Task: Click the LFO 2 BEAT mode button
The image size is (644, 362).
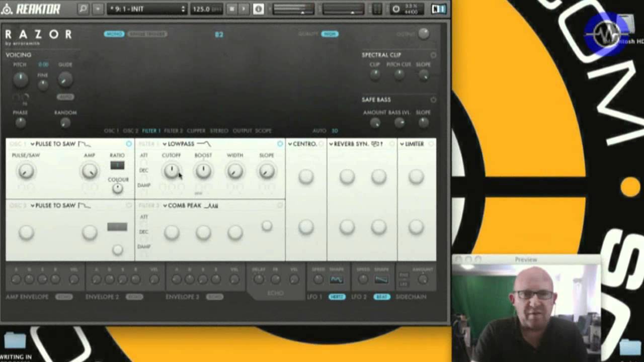Action: [x=382, y=297]
